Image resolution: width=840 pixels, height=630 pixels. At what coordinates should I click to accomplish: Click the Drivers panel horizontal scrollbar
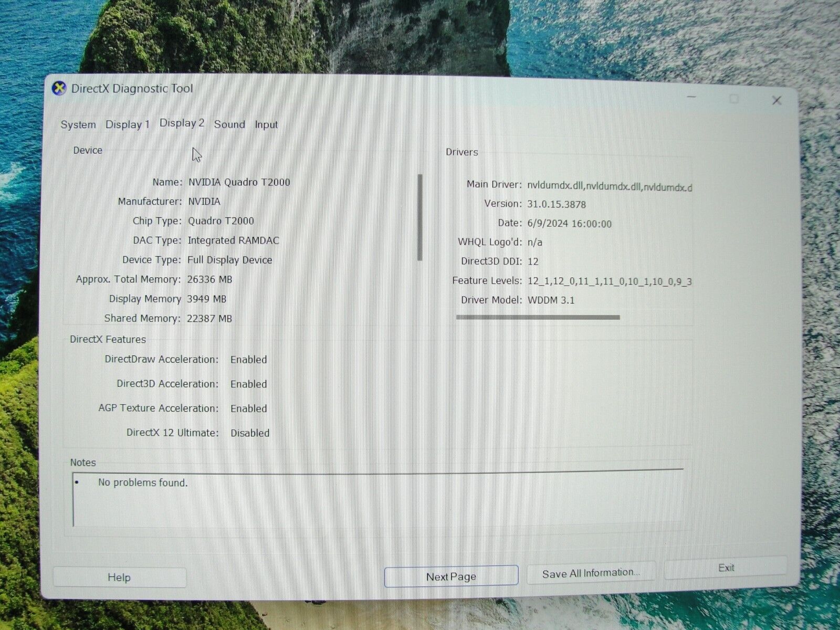pos(538,317)
